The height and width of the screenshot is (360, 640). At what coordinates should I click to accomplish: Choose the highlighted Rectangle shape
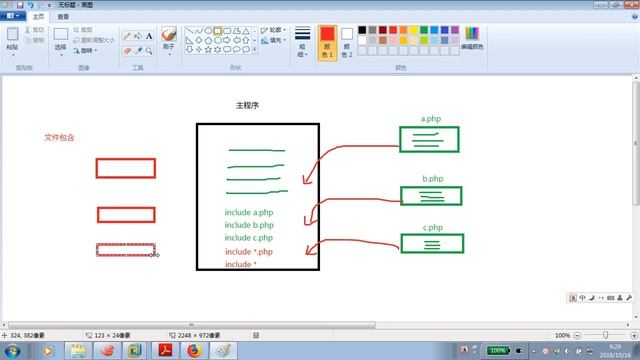point(218,31)
